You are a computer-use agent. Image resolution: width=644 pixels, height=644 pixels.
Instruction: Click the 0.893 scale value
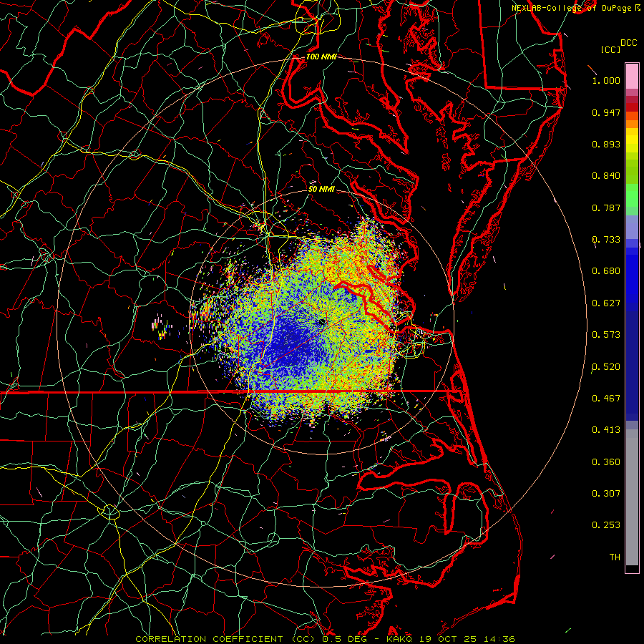click(606, 144)
